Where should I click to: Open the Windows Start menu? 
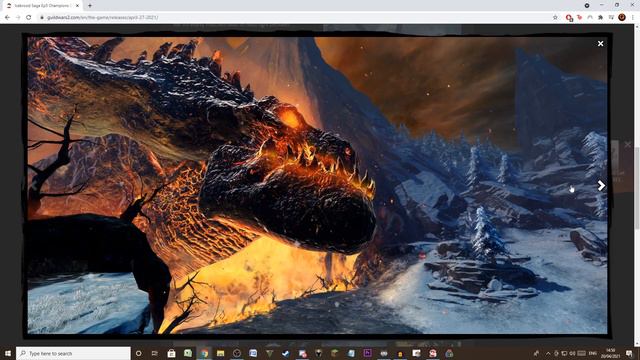click(8, 353)
